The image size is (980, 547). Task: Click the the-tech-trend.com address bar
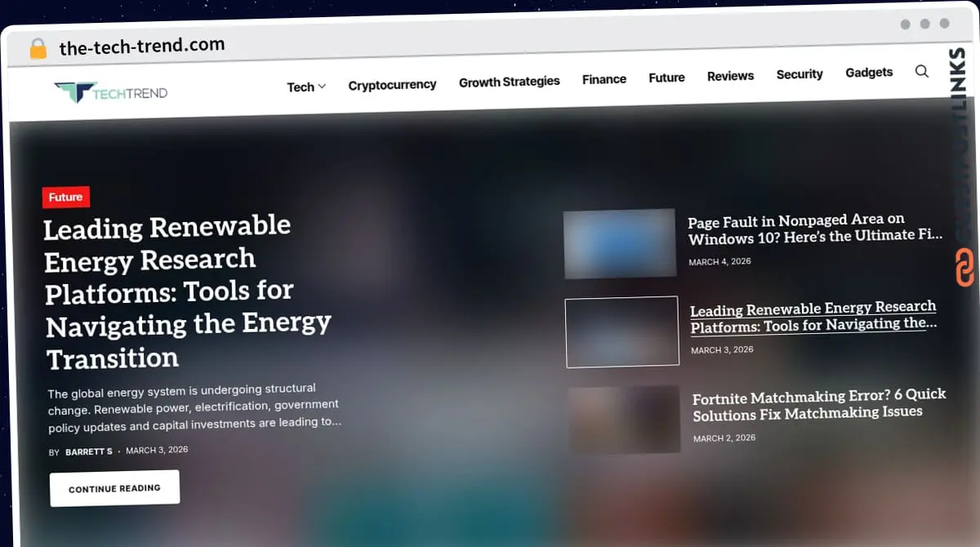142,47
